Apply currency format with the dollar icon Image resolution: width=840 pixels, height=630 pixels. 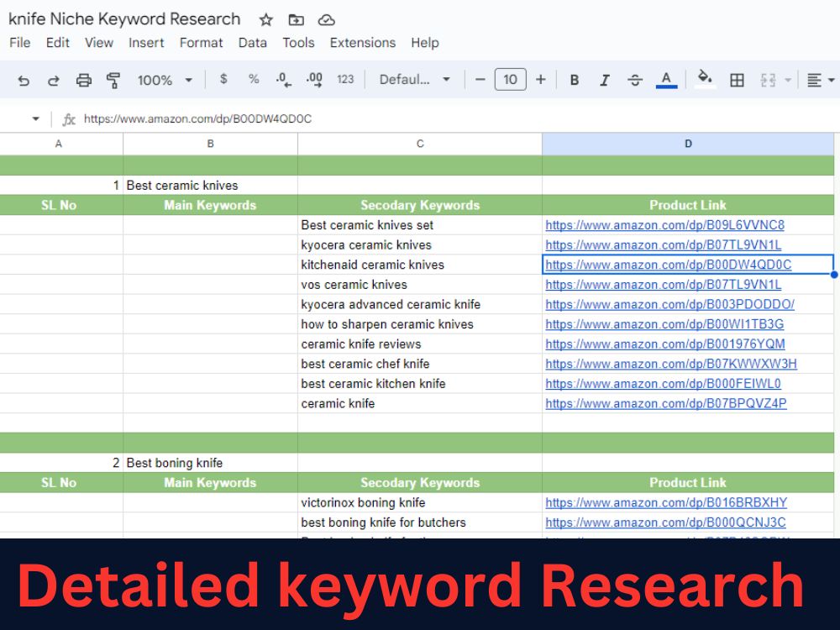point(223,80)
